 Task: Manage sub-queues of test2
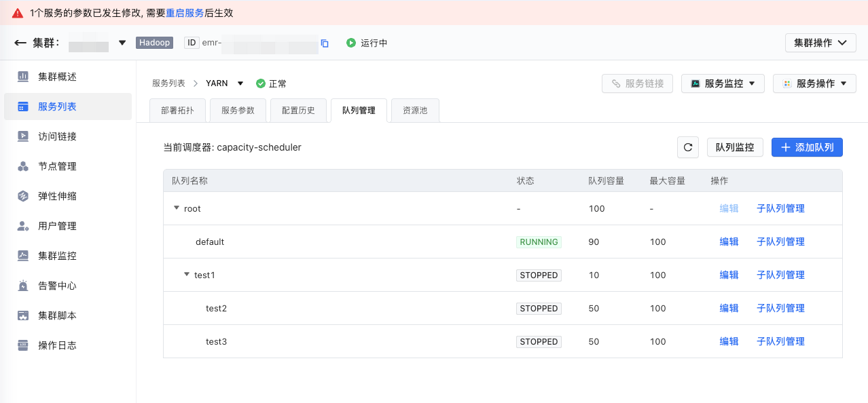(x=780, y=308)
